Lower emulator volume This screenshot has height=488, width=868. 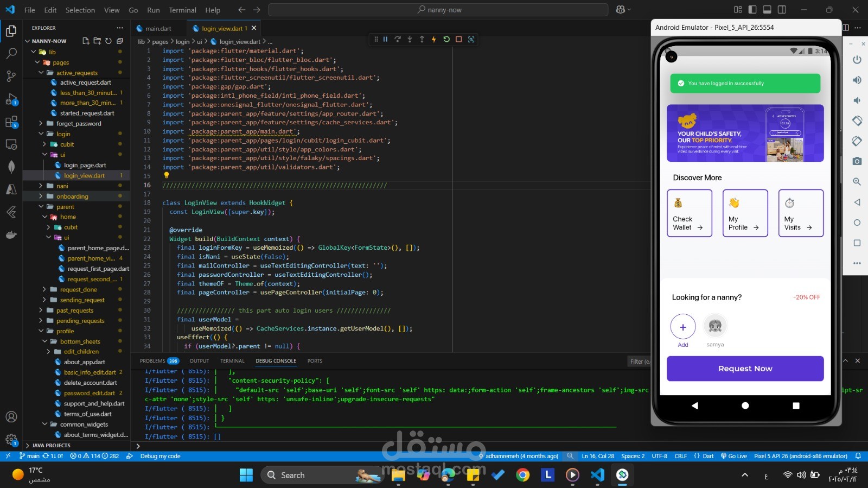pyautogui.click(x=857, y=100)
